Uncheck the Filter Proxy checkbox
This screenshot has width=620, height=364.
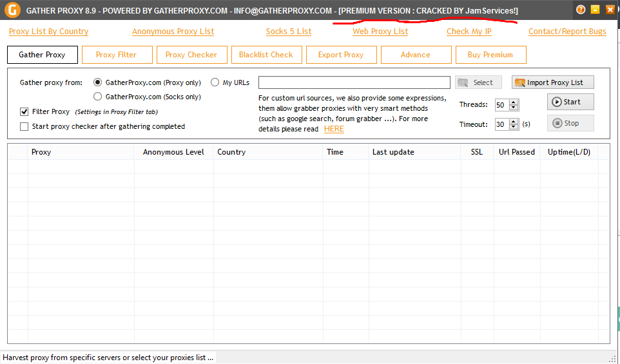tap(24, 111)
